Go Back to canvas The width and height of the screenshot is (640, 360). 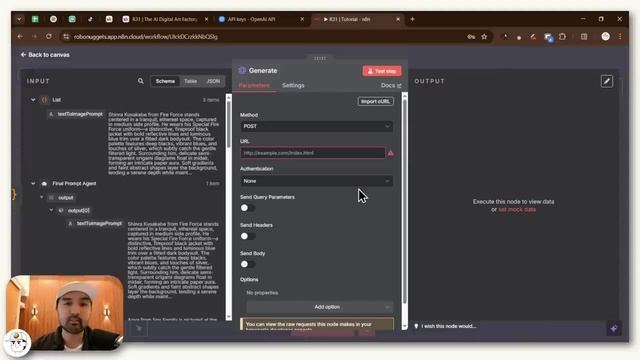click(x=45, y=55)
